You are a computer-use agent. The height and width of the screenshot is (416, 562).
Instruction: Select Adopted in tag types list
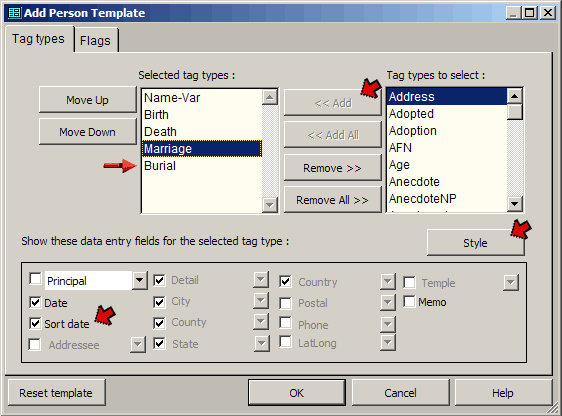coord(447,114)
